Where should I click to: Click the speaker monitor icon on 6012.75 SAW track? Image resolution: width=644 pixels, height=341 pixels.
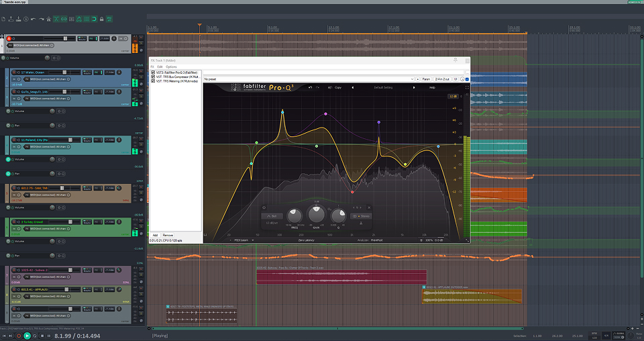point(18,188)
